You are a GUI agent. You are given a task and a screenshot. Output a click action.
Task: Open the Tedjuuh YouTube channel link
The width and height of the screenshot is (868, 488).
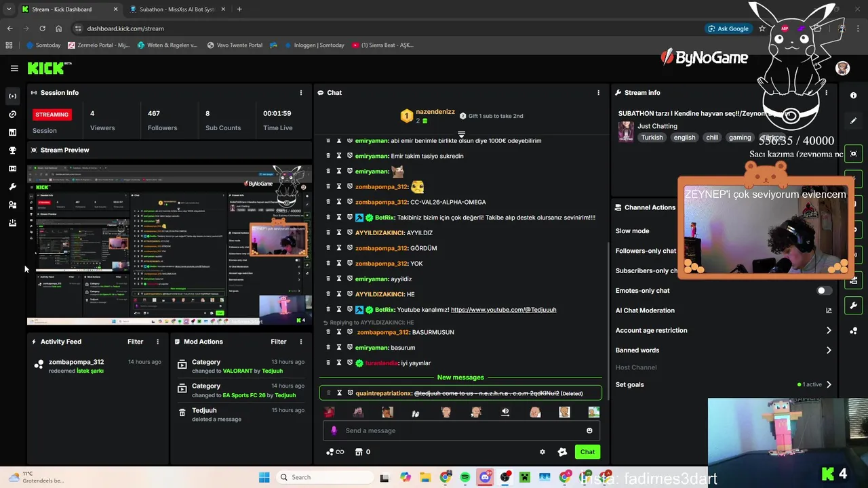pos(503,310)
